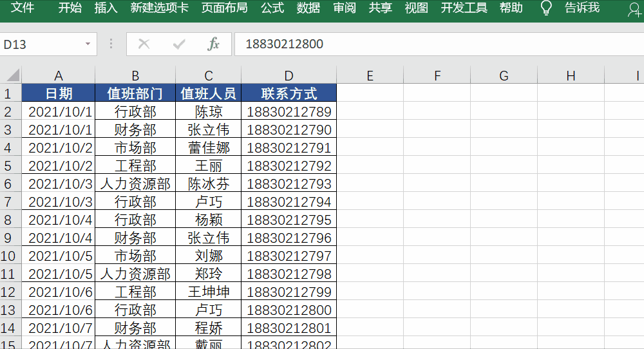Expand the Name Box dropdown arrow
644x349 pixels.
88,44
